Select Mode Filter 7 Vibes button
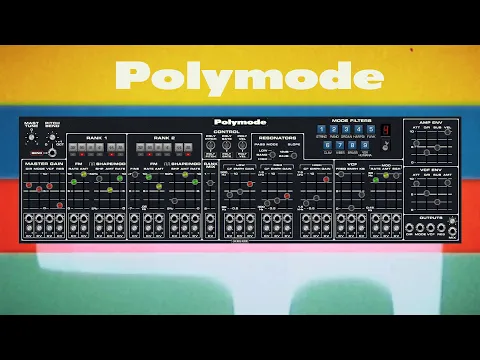 (x=340, y=145)
